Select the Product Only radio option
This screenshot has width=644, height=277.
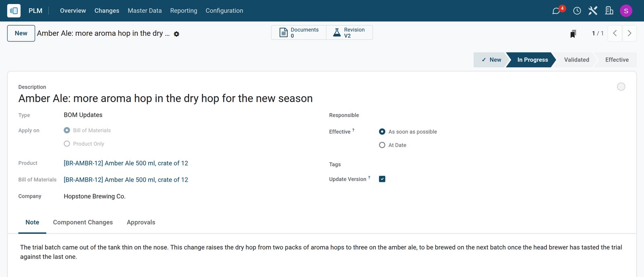click(67, 144)
